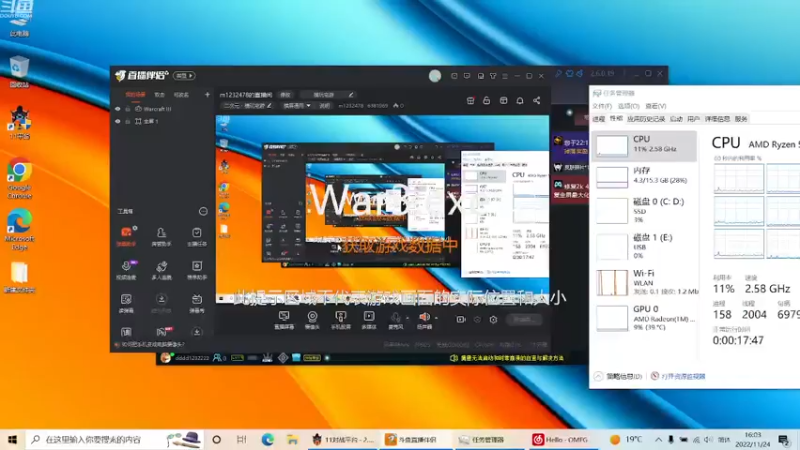Select the Wi-Fi performance graph entry

pos(644,282)
